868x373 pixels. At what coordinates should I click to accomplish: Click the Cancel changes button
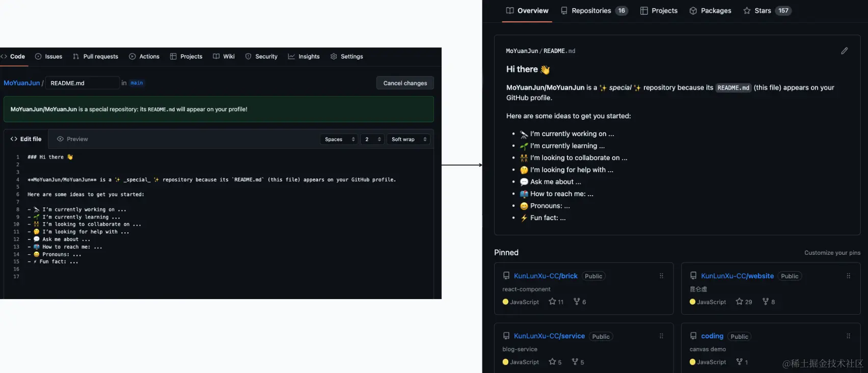(405, 83)
